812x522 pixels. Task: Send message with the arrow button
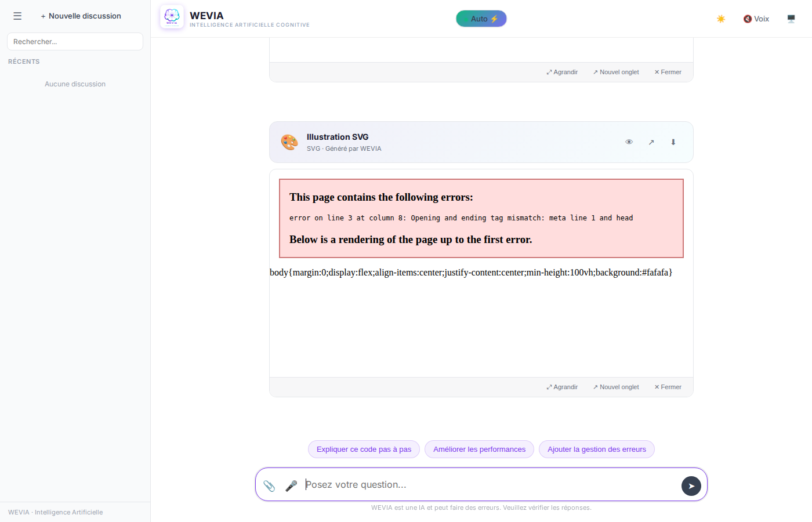691,486
